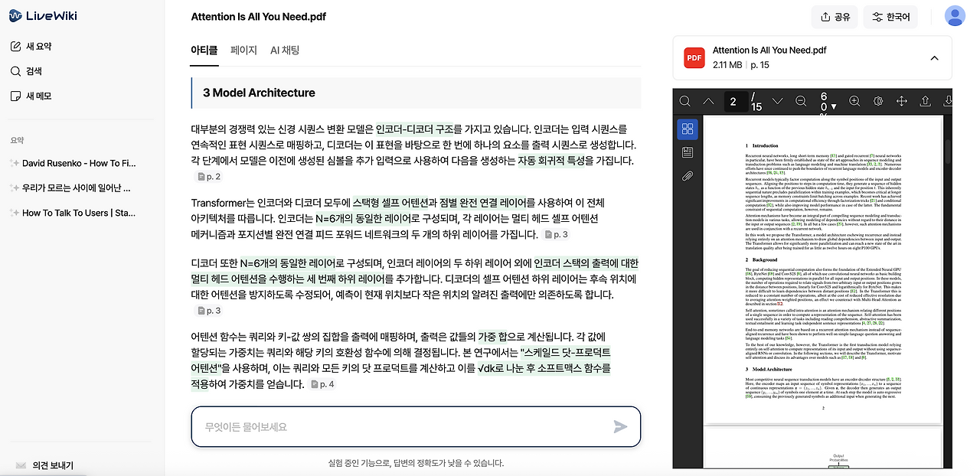Click the p. 2 page reference chip
980x476 pixels.
(x=207, y=176)
